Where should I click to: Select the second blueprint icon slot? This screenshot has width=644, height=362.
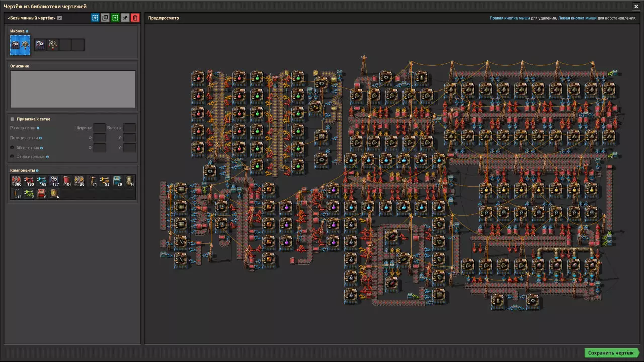pyautogui.click(x=53, y=45)
